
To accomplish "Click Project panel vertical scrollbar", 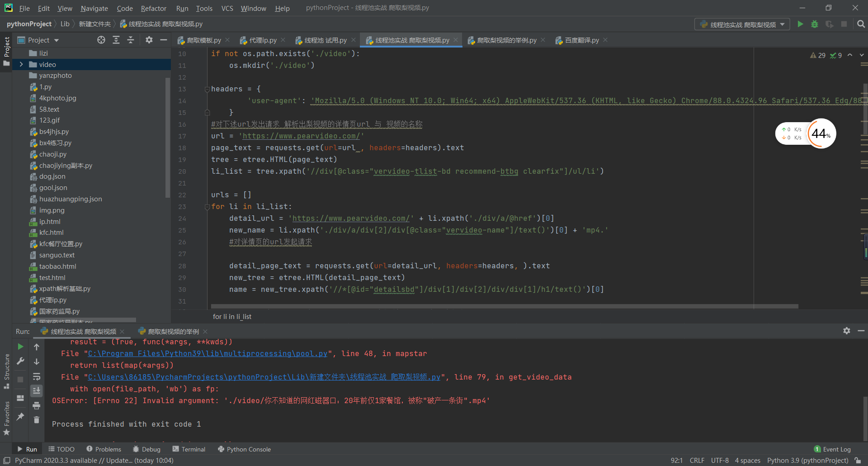I will point(168,137).
